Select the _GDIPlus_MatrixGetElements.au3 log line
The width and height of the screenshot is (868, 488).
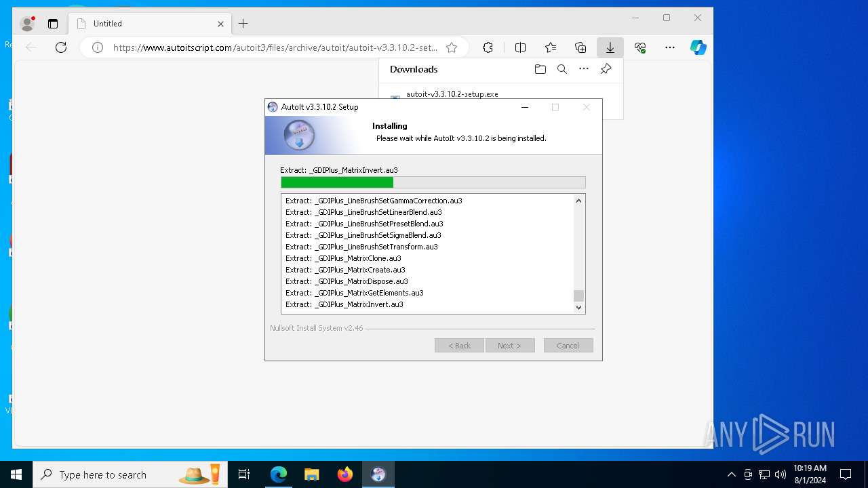pyautogui.click(x=355, y=293)
